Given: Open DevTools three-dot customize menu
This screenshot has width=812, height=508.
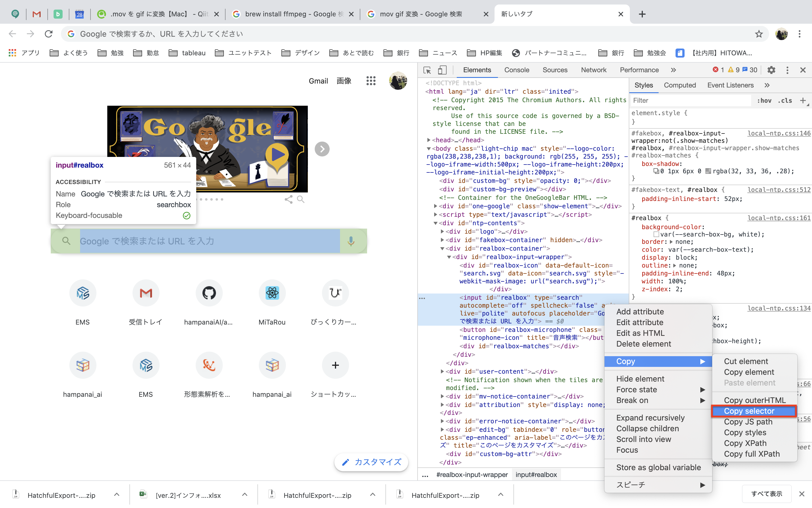Looking at the screenshot, I should pos(787,70).
